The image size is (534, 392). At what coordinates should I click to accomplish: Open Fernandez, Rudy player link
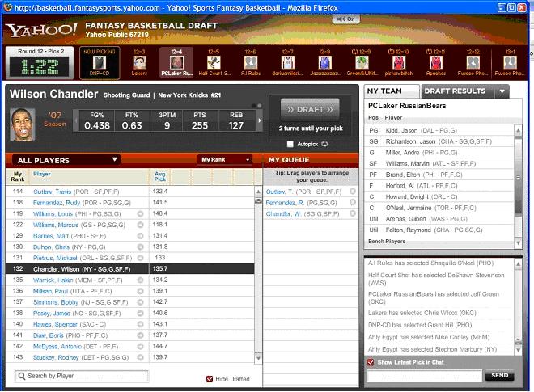coord(57,203)
